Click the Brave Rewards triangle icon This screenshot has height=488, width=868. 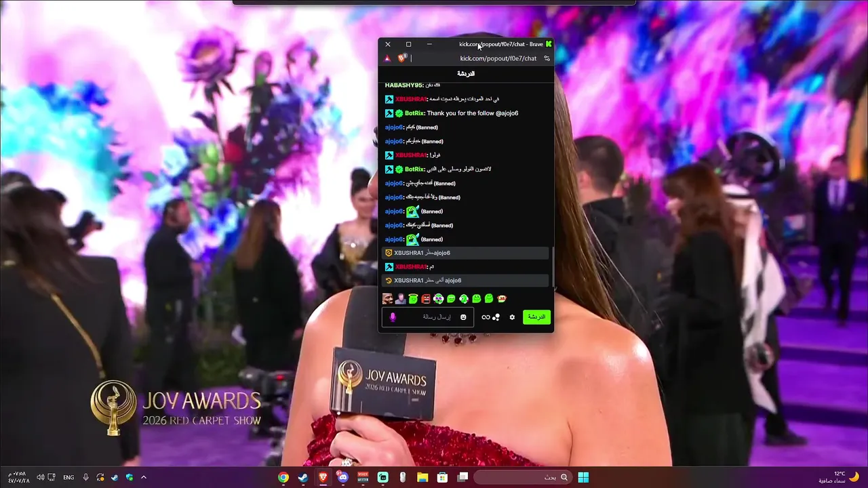click(x=387, y=58)
